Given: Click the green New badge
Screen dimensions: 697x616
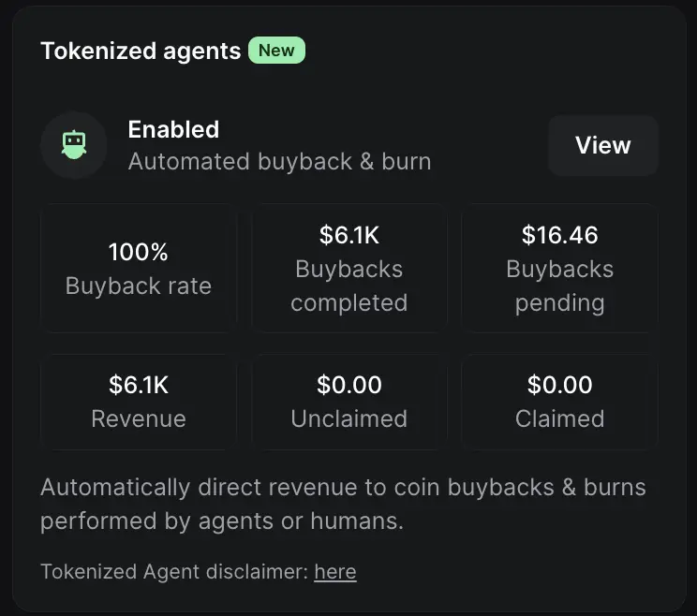Looking at the screenshot, I should click(276, 51).
